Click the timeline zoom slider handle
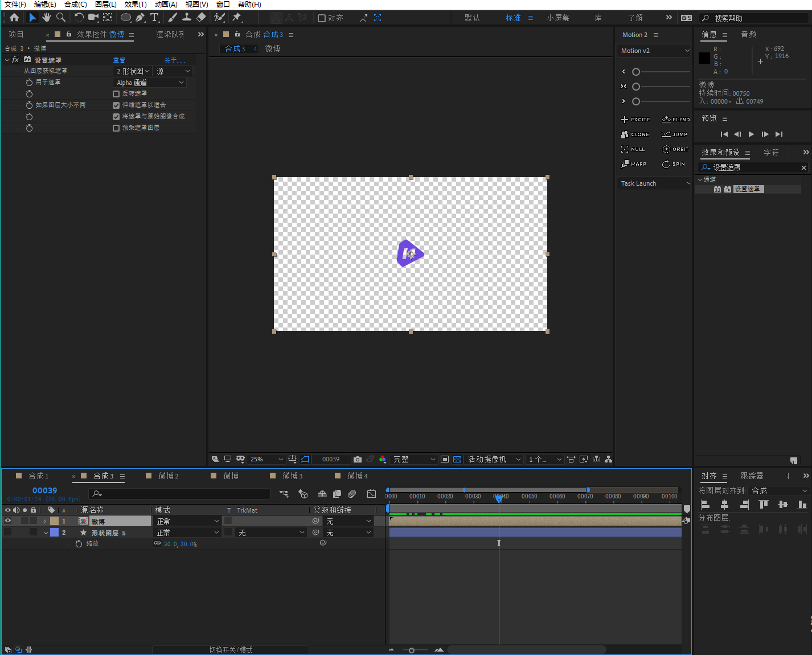812x655 pixels. click(x=412, y=650)
